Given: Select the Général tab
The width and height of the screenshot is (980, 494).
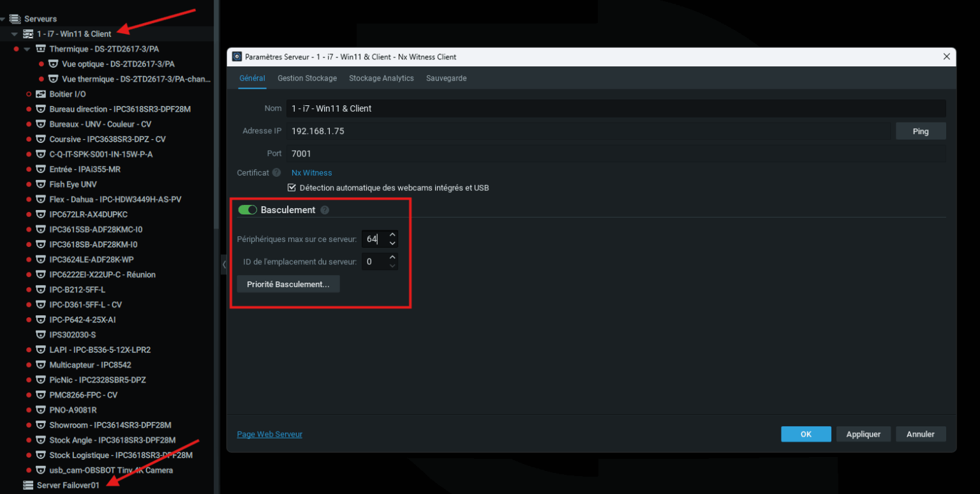Looking at the screenshot, I should (252, 78).
